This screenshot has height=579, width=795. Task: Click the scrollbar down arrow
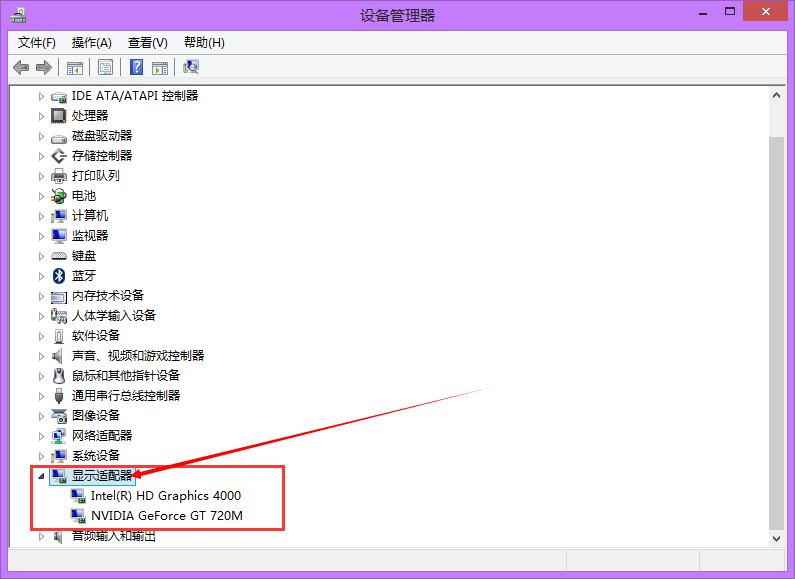point(776,539)
